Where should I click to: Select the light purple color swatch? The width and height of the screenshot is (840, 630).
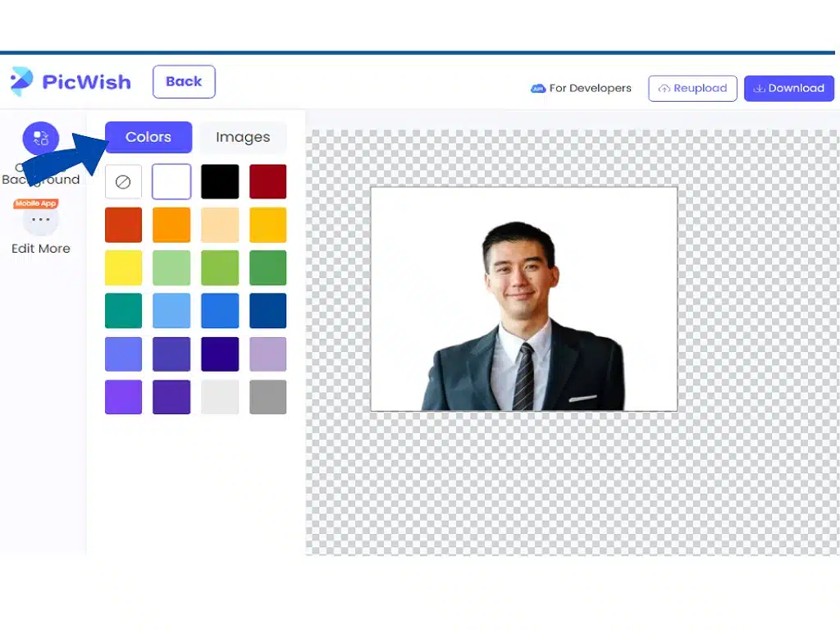[268, 354]
